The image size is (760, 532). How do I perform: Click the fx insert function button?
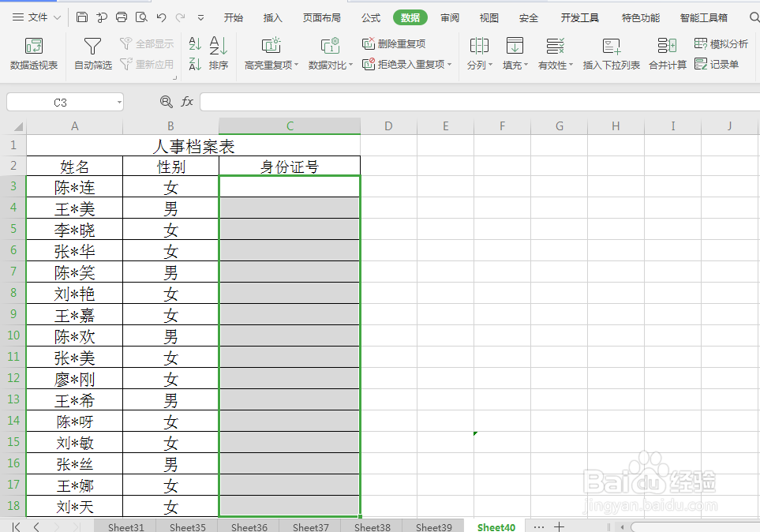coord(187,101)
